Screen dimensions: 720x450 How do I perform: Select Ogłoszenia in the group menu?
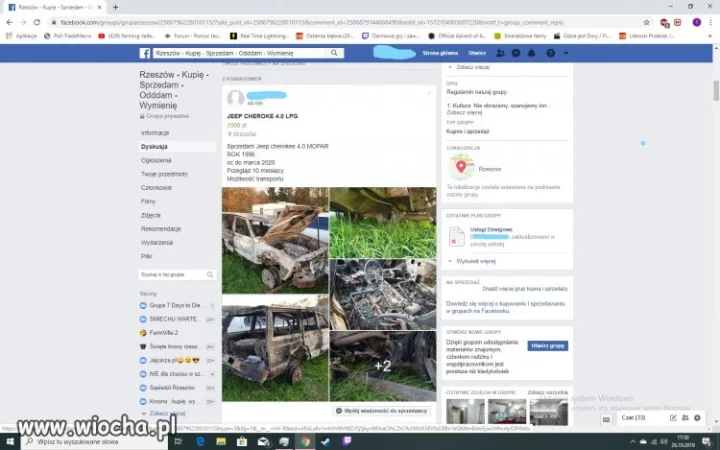point(156,160)
